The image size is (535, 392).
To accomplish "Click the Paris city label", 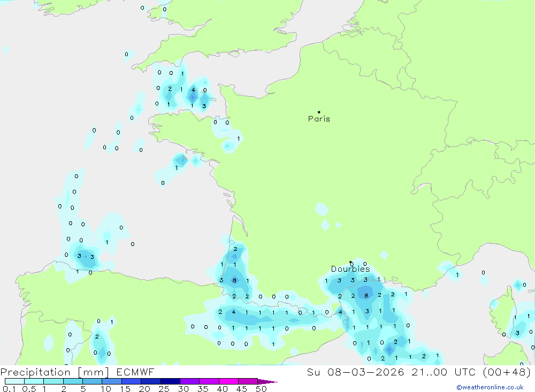I will (319, 119).
